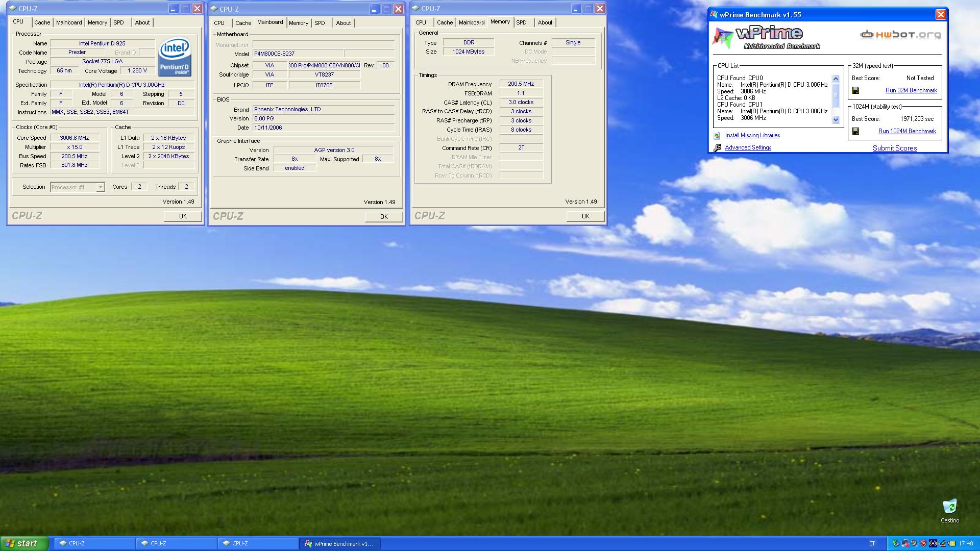Open the hwbot.org logo in wPrime
The image size is (980, 551).
tap(900, 35)
